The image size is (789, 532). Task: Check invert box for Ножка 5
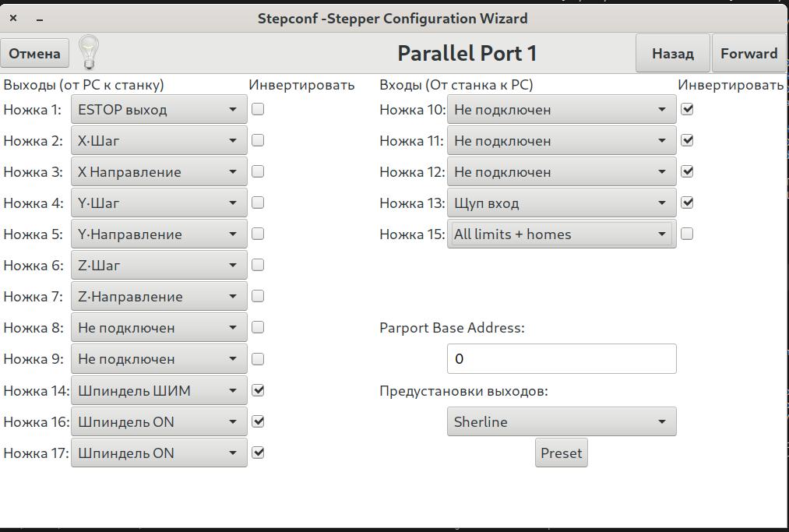click(x=258, y=234)
